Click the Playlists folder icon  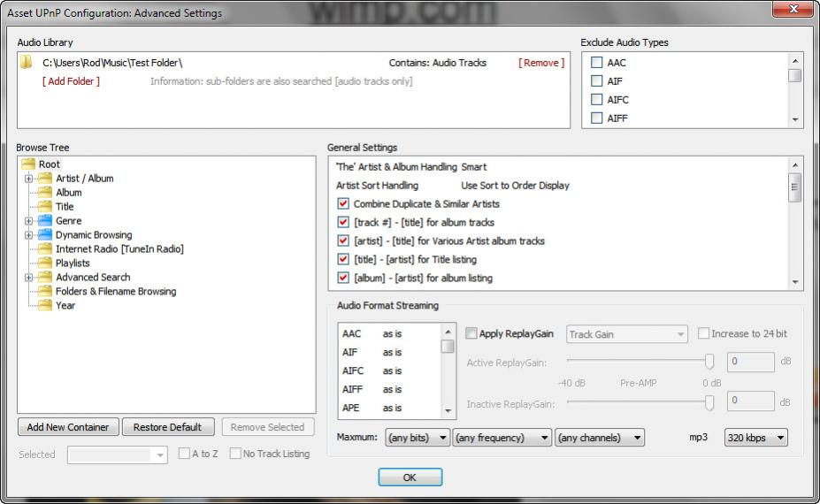pos(45,263)
